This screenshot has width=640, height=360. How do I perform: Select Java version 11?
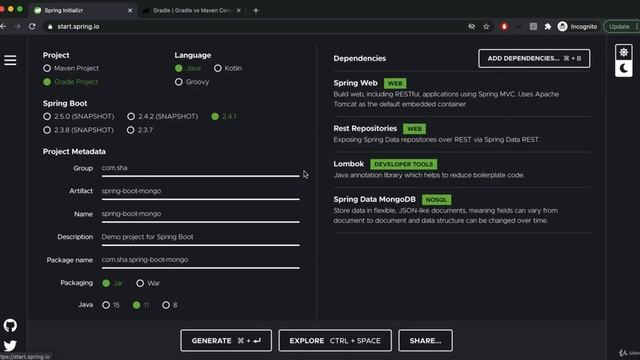[x=136, y=305]
